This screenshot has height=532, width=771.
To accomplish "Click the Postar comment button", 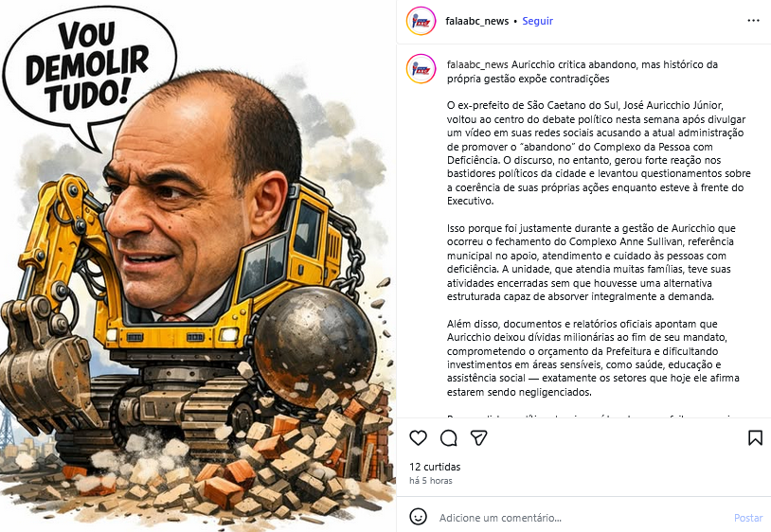I will 748,518.
